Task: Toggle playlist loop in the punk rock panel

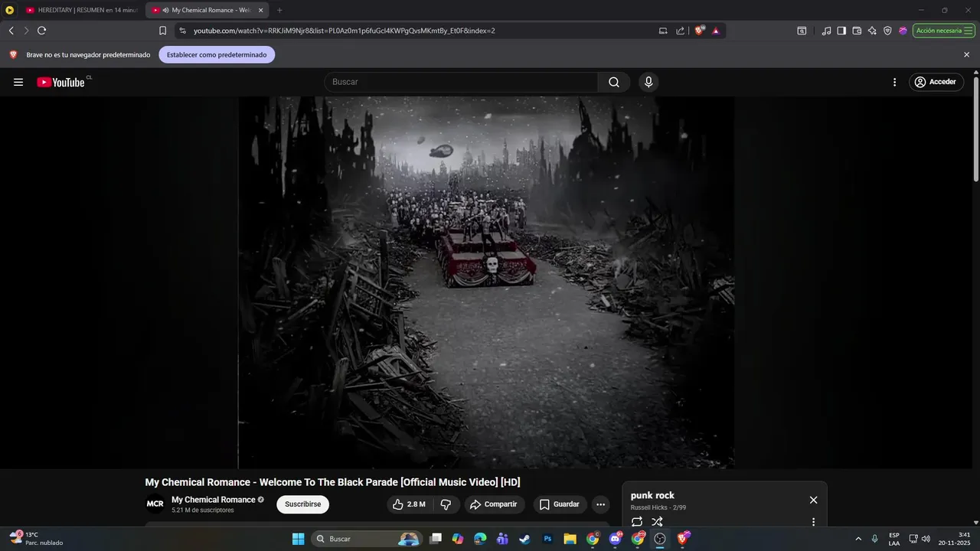Action: point(637,522)
